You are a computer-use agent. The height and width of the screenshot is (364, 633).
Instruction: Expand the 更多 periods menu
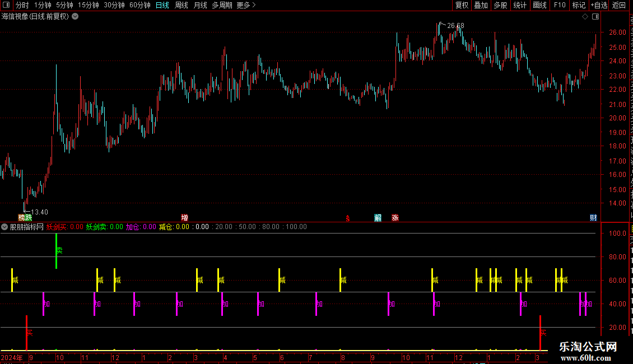click(x=246, y=5)
